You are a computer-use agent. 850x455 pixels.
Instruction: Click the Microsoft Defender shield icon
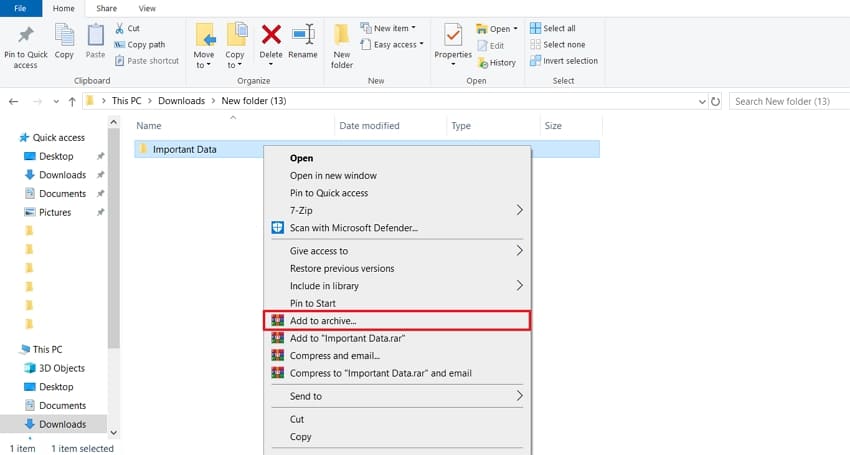coord(278,228)
